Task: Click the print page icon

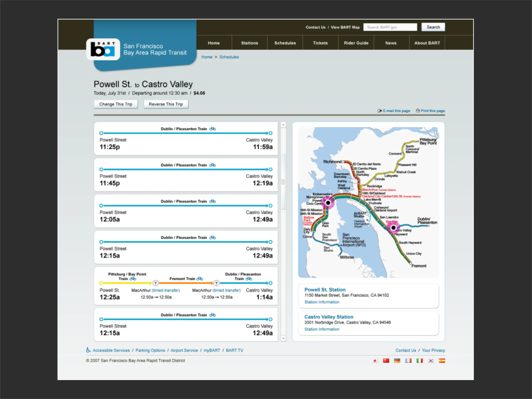Action: tap(417, 111)
